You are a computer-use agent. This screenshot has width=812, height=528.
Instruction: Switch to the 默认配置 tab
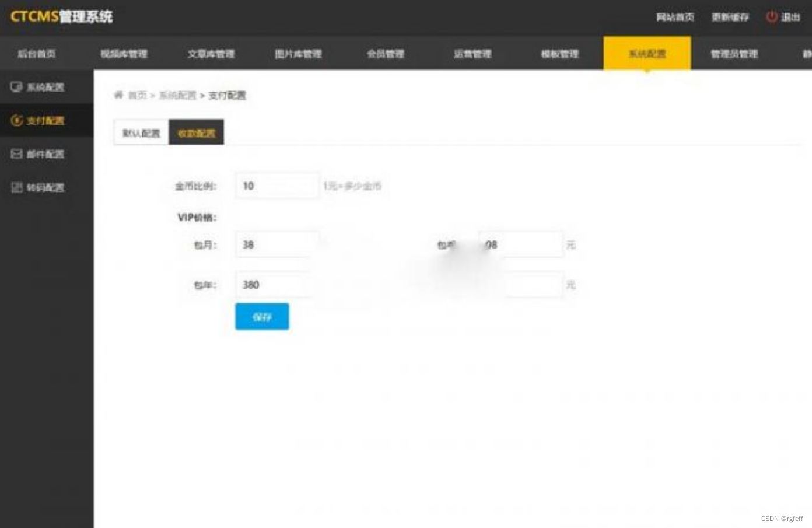[140, 132]
